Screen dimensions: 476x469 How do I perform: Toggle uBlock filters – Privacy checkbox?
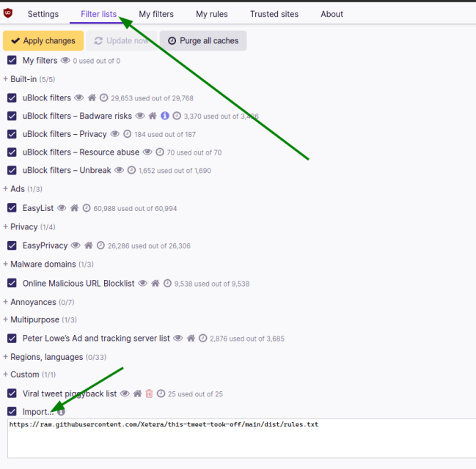click(12, 134)
